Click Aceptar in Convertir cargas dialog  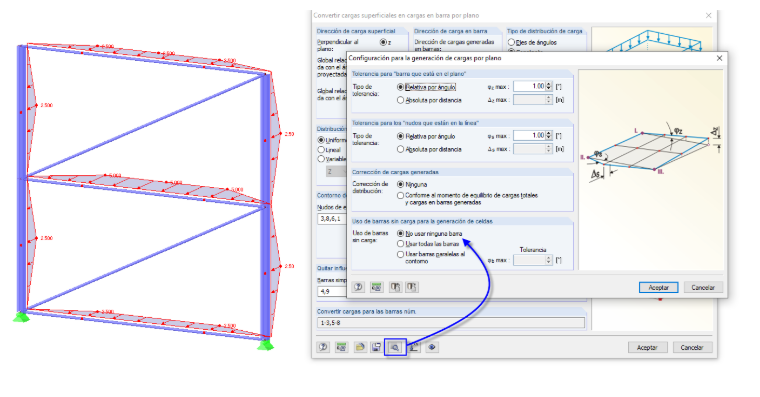coord(647,348)
